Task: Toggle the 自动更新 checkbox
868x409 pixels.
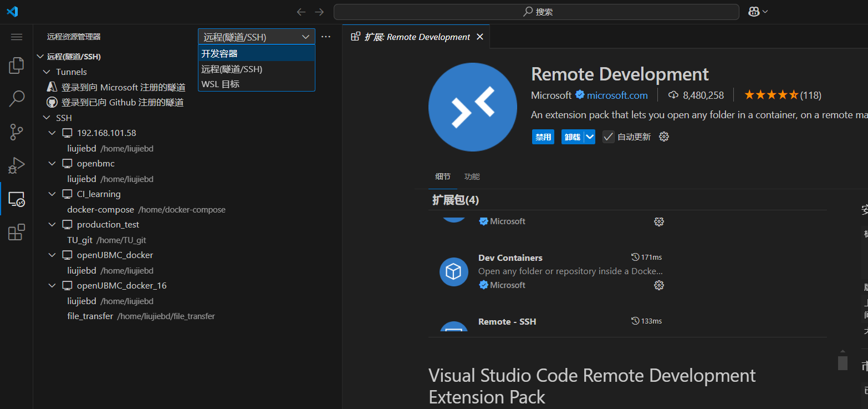Action: (609, 137)
